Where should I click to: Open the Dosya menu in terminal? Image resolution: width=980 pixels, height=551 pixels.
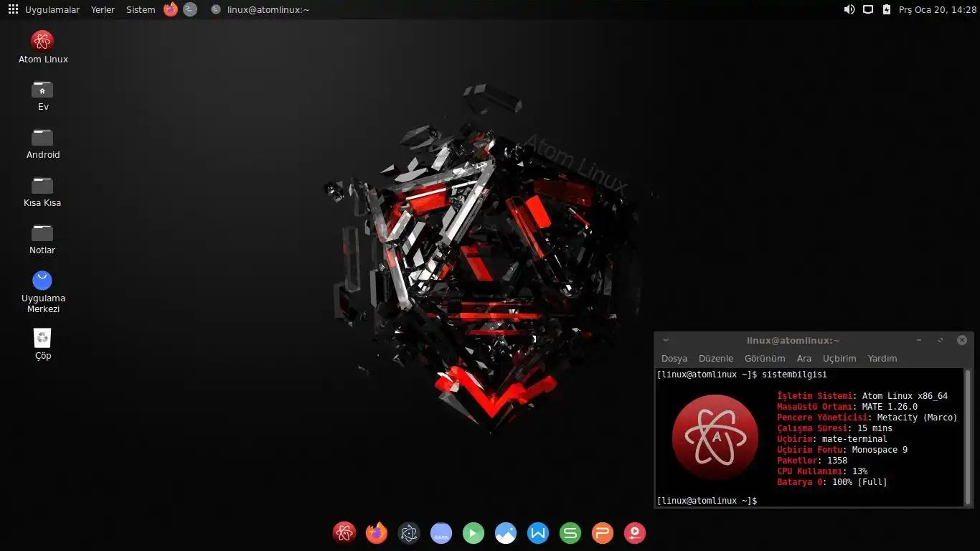[x=674, y=358]
